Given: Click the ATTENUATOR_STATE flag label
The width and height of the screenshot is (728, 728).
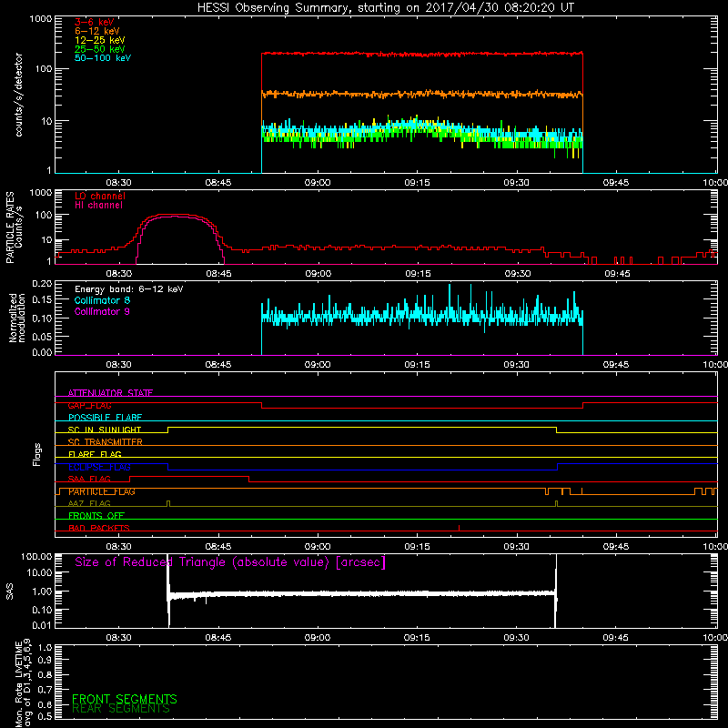Looking at the screenshot, I should coord(110,393).
